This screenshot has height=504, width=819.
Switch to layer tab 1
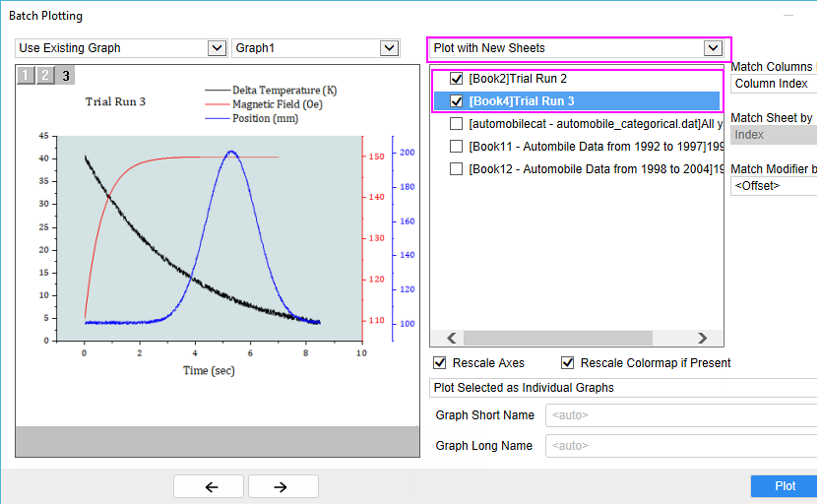(26, 75)
